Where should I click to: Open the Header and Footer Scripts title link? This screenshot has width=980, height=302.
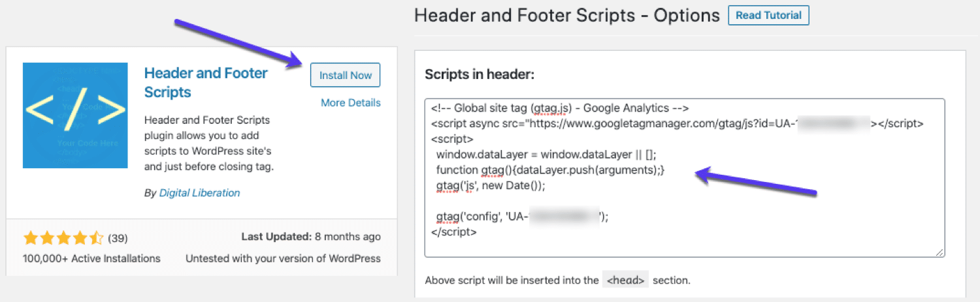(206, 82)
